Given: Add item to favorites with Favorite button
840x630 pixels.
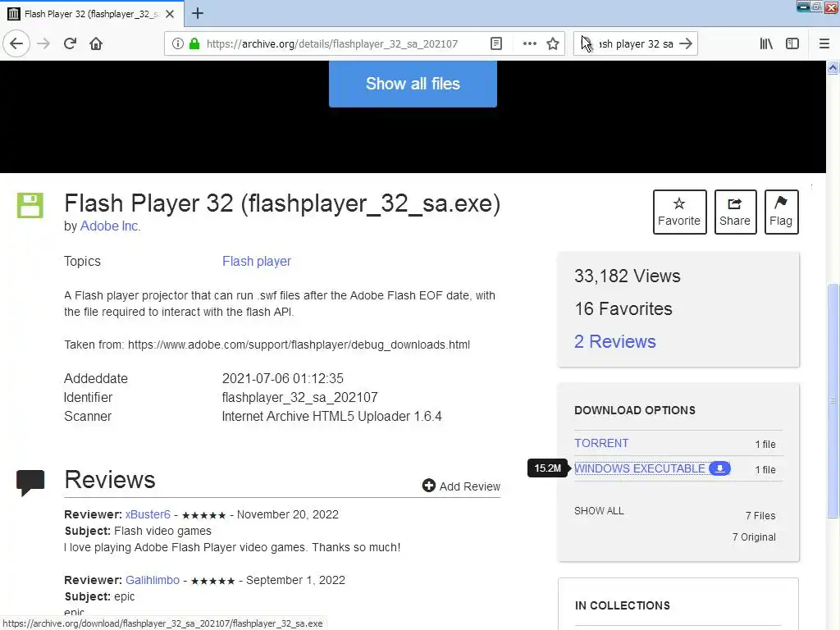Looking at the screenshot, I should click(679, 212).
